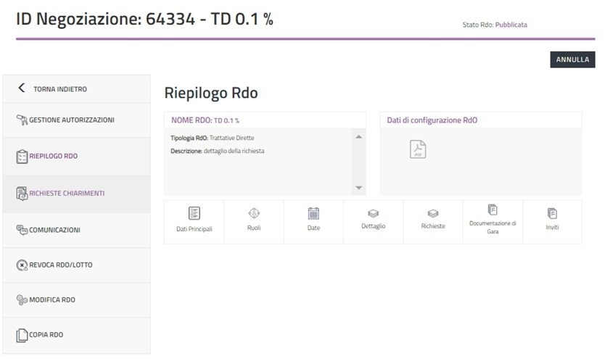Select Riepilogo RdO sidebar item
605x364 pixels.
(53, 156)
